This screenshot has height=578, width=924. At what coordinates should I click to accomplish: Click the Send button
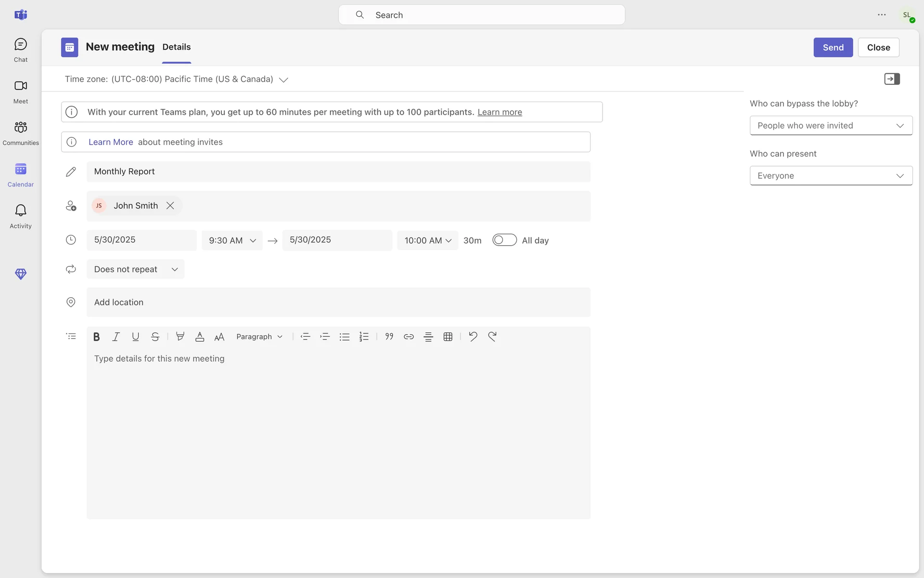pyautogui.click(x=833, y=47)
